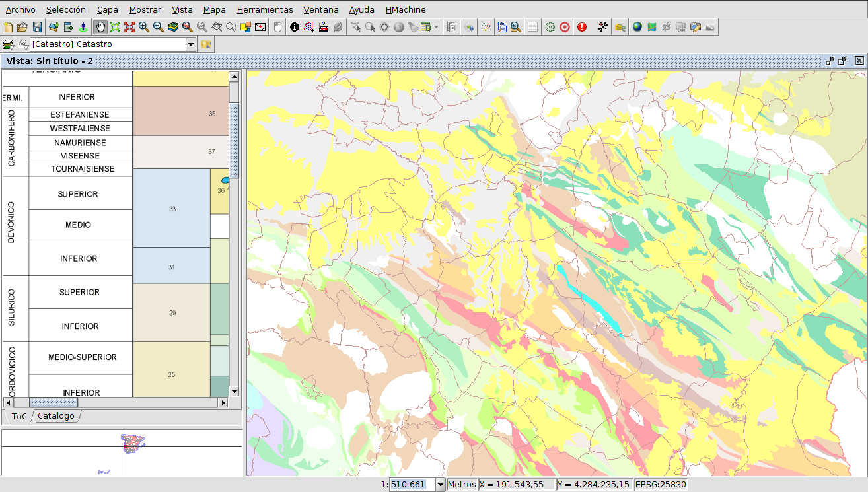This screenshot has height=492, width=868.
Task: Select the Pan hand tool
Action: coord(100,27)
